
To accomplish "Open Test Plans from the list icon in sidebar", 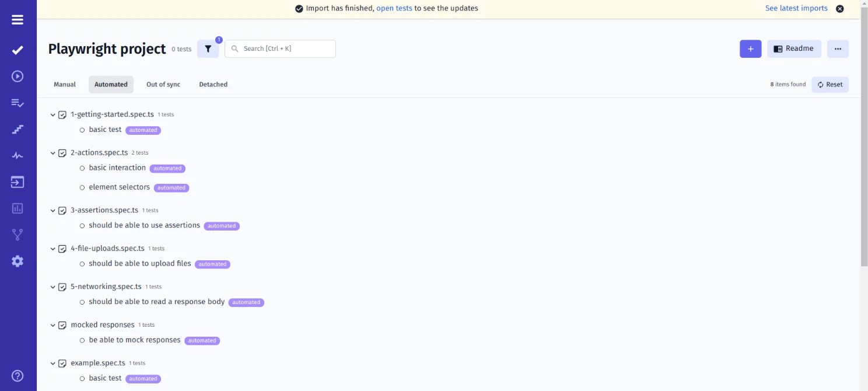I will point(17,103).
